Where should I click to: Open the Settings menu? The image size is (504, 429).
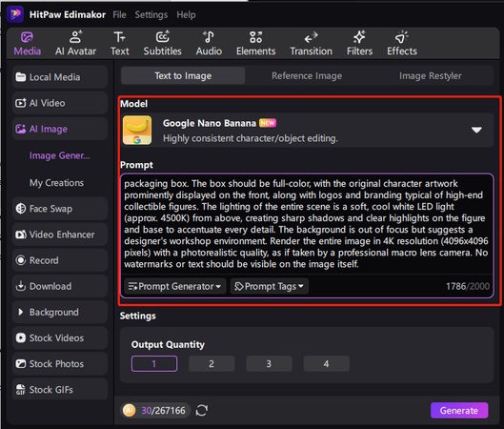[x=151, y=14]
